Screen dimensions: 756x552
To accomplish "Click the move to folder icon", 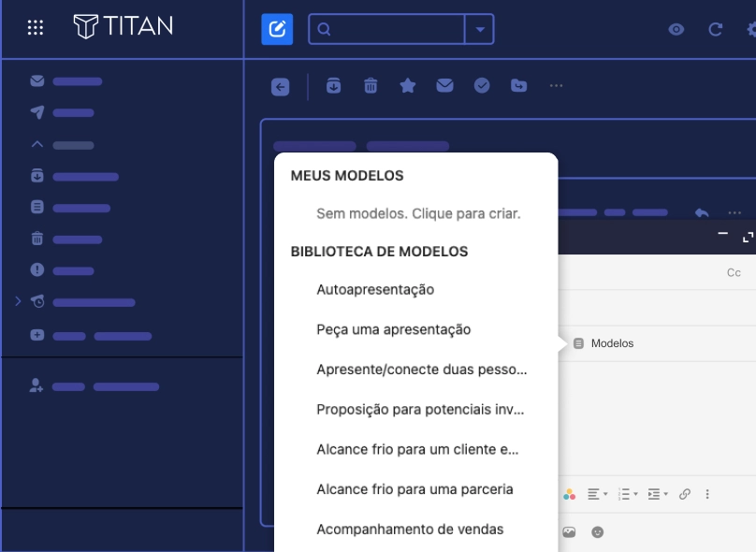I will [x=519, y=86].
